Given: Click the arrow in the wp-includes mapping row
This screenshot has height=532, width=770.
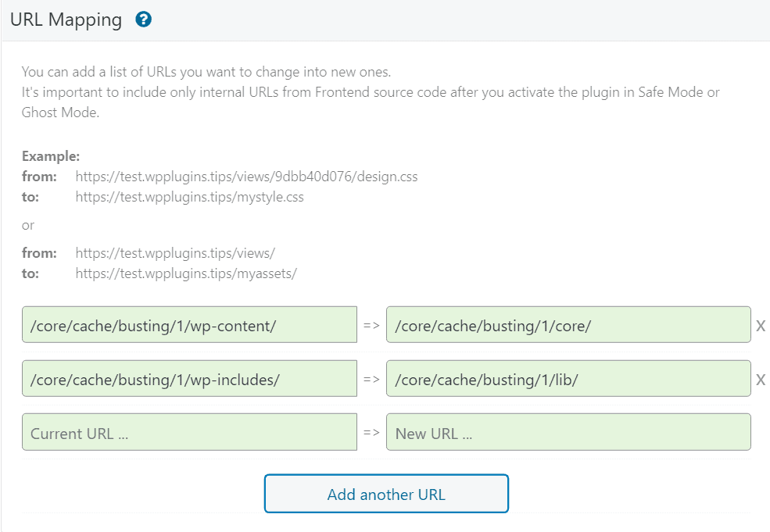Looking at the screenshot, I should (371, 380).
